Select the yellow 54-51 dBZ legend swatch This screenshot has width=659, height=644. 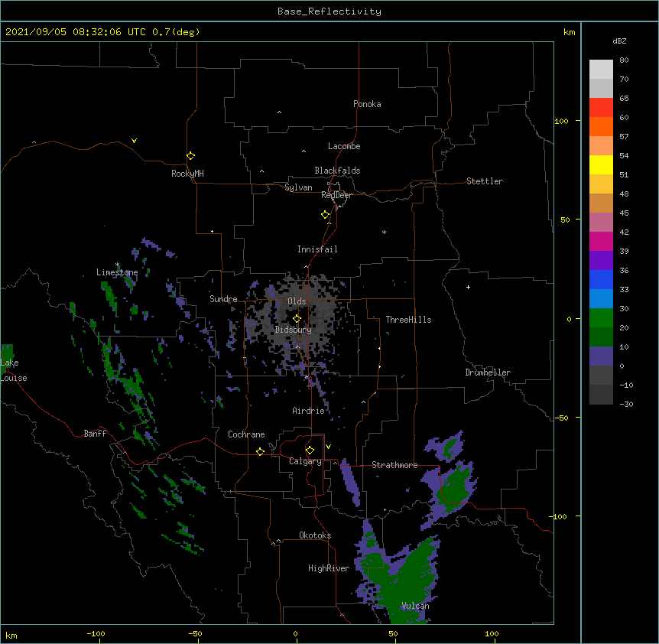tap(601, 164)
